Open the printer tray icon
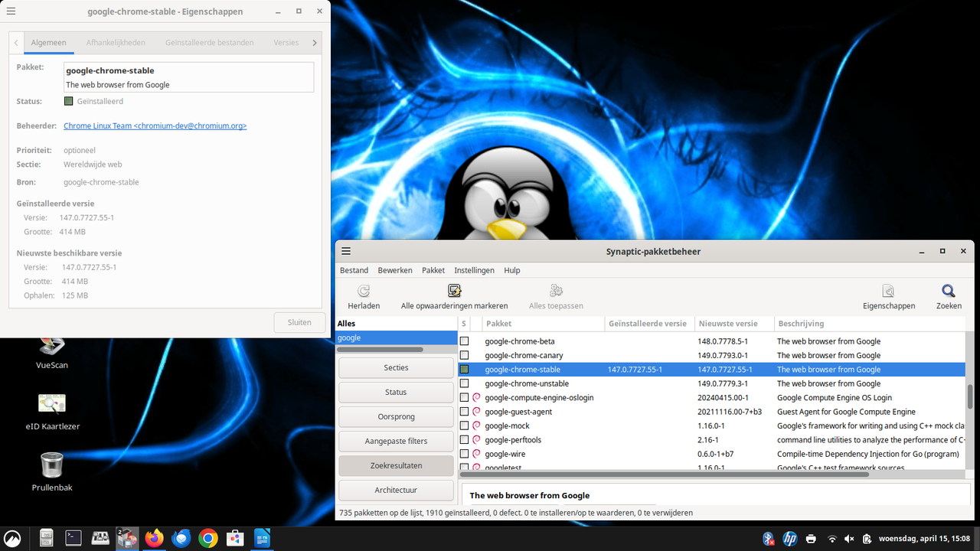 [x=812, y=539]
